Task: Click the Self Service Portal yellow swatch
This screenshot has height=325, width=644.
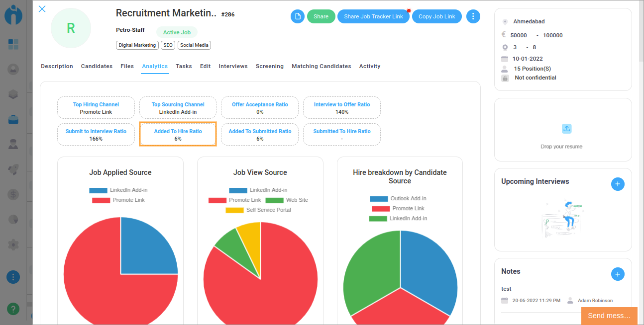Action: (x=234, y=210)
